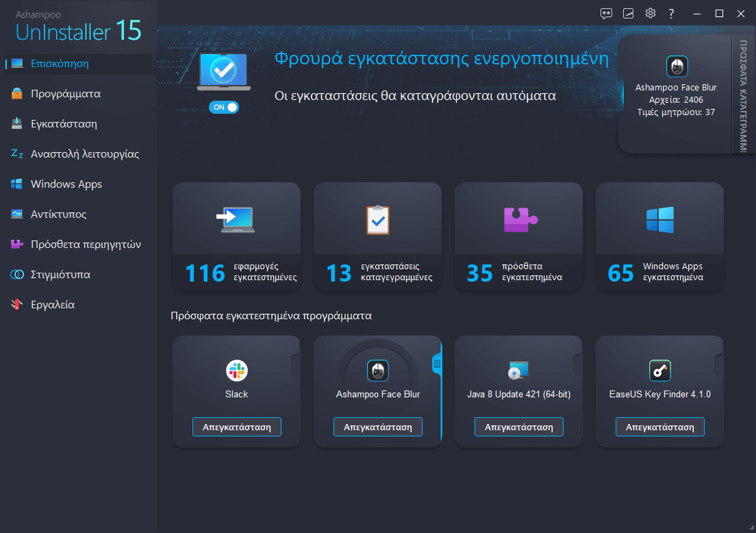Open 13 logged installations tile

click(x=377, y=236)
